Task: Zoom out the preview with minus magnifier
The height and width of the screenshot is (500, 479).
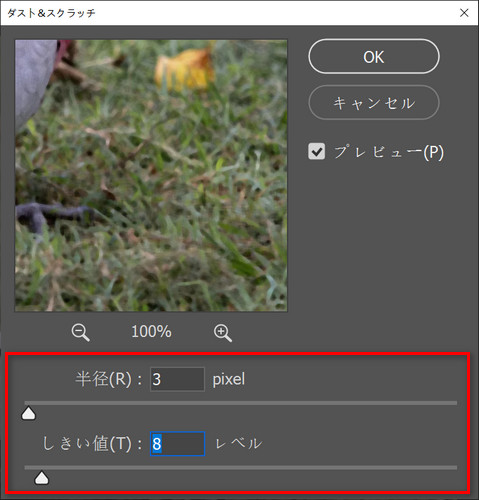Action: pos(80,333)
